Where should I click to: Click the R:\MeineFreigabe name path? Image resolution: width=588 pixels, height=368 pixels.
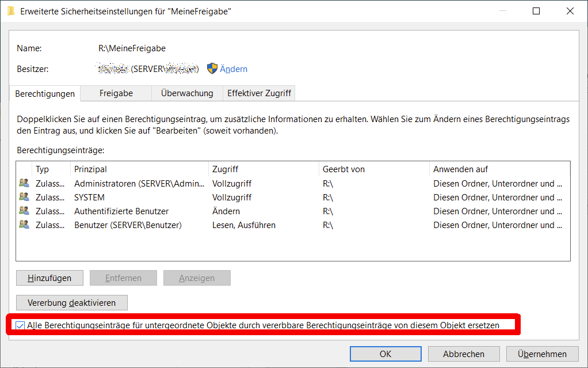click(132, 48)
